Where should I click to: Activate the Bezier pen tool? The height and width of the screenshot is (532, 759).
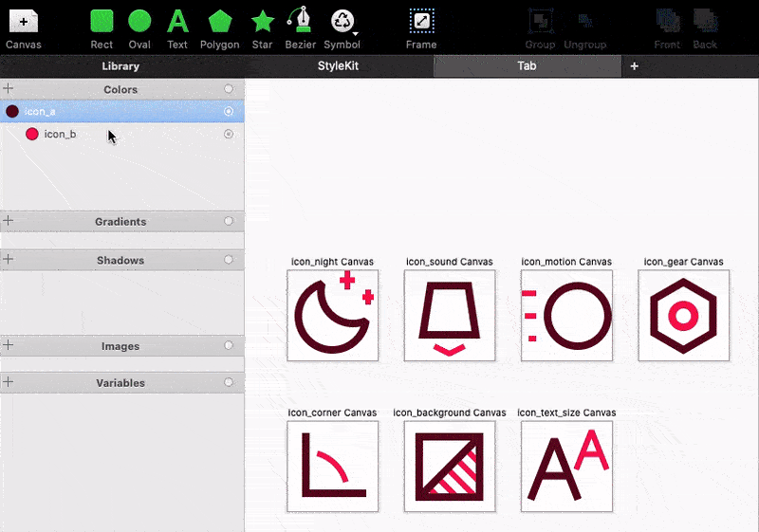(x=301, y=21)
